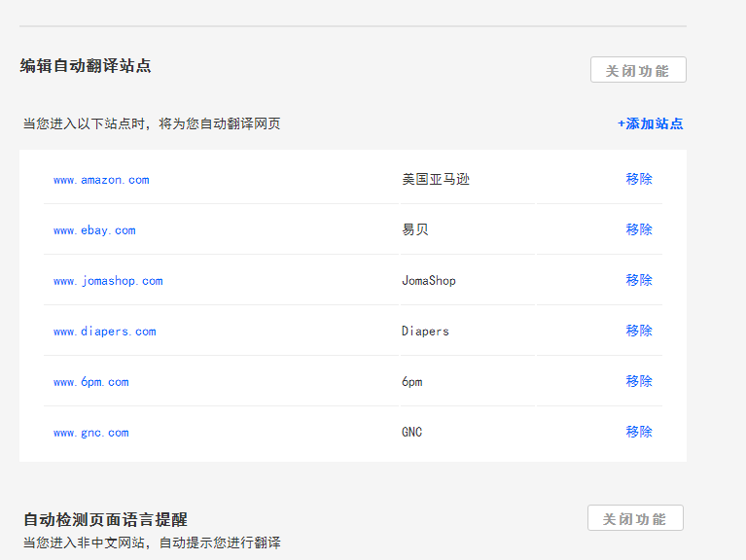Open the www.ebay.com link
This screenshot has height=560, width=746.
point(94,230)
